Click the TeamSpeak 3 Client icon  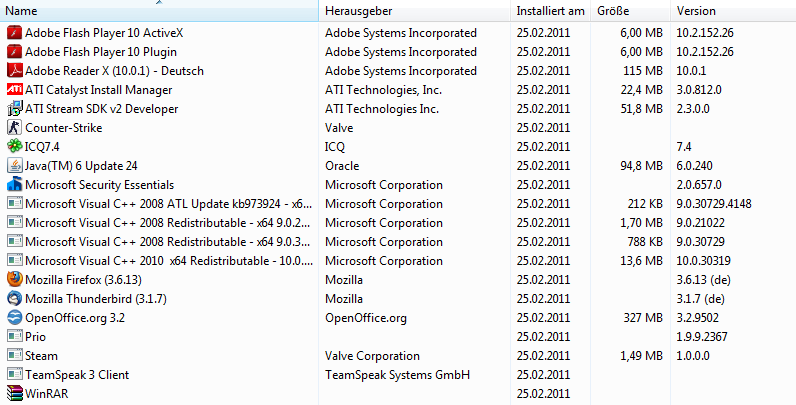click(x=15, y=375)
